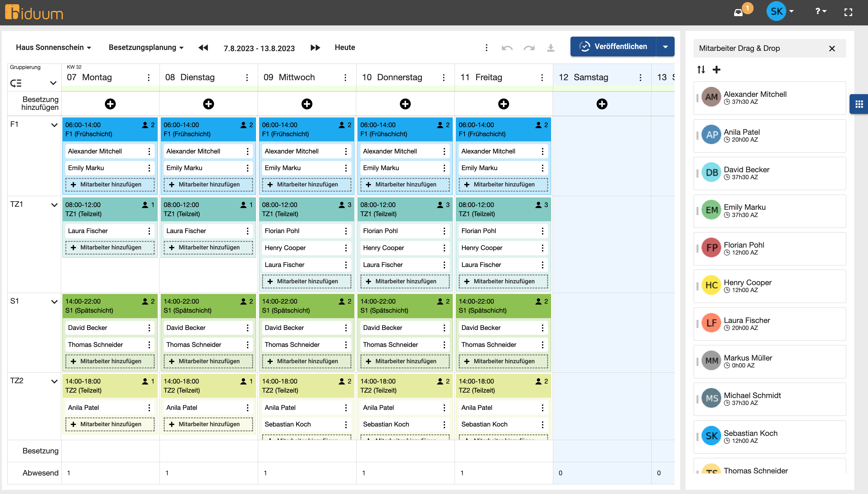Download the schedule via export icon
Viewport: 868px width, 494px height.
550,48
